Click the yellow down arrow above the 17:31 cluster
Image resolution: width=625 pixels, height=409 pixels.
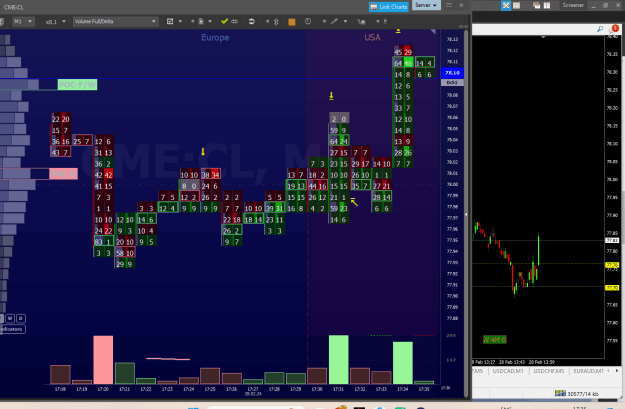[x=331, y=96]
